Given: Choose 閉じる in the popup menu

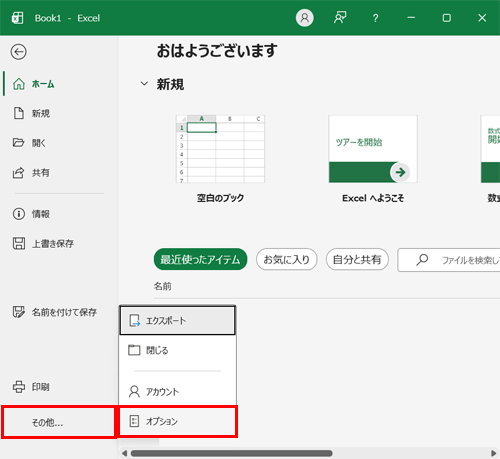Looking at the screenshot, I should tap(177, 350).
